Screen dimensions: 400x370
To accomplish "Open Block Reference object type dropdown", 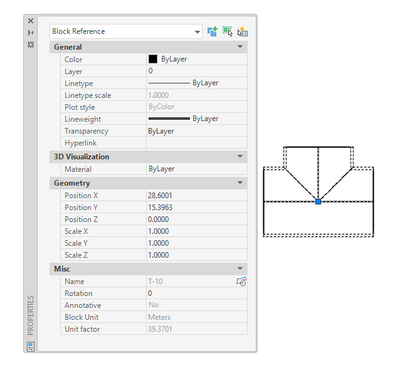I will point(126,32).
